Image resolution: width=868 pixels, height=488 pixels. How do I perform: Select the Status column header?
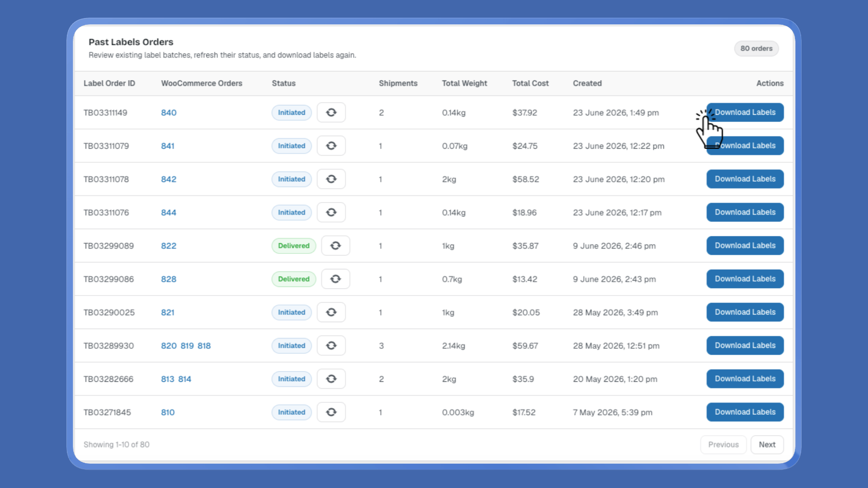click(283, 83)
